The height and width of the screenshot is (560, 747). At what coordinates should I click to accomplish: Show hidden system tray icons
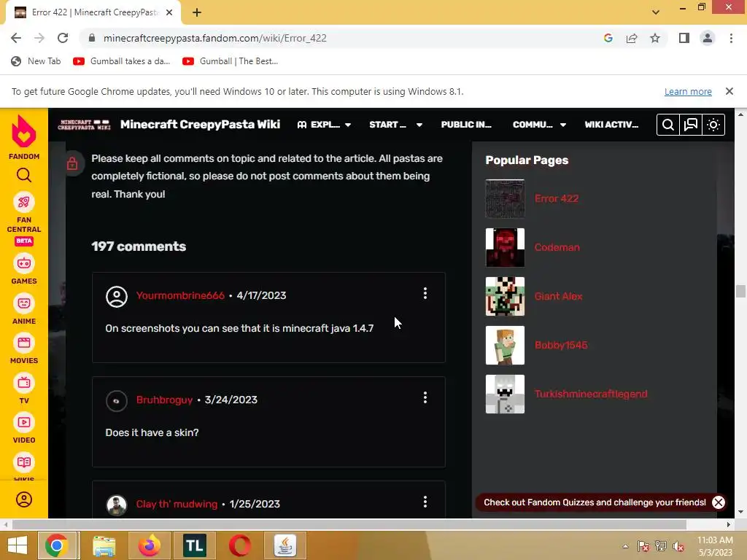click(x=625, y=546)
